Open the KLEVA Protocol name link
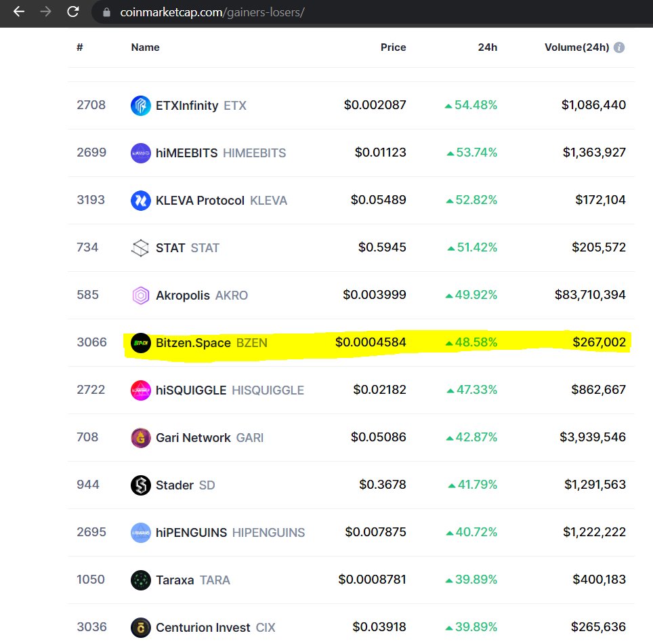653x644 pixels. point(222,201)
